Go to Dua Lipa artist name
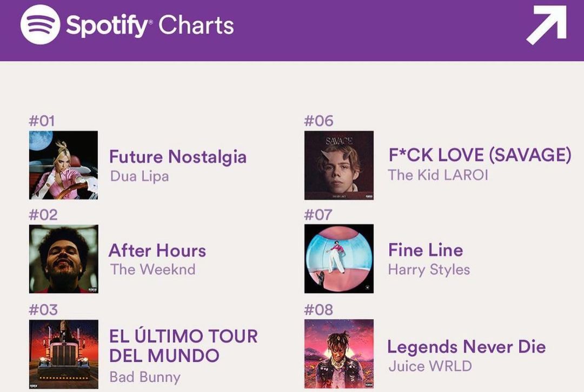584x392 pixels. (140, 176)
